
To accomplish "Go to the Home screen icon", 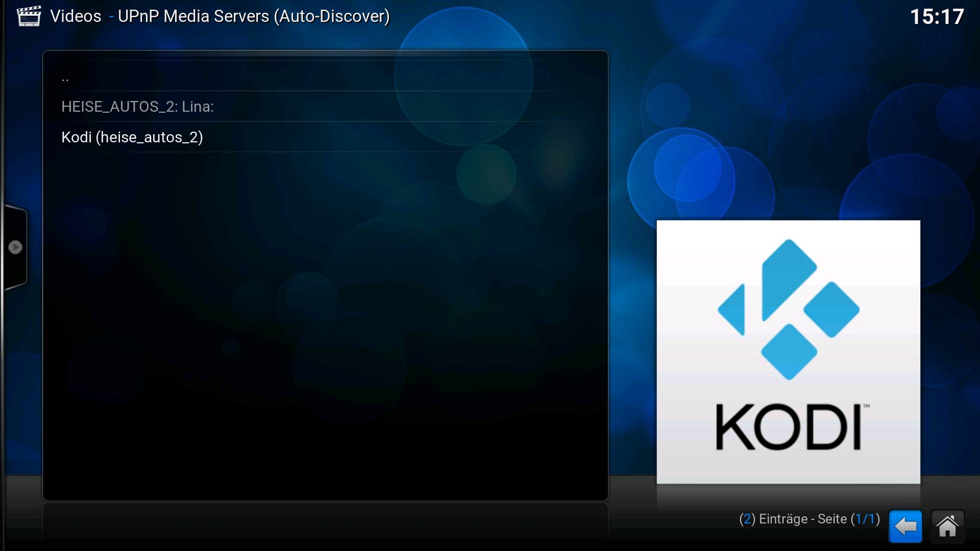I will [x=947, y=527].
